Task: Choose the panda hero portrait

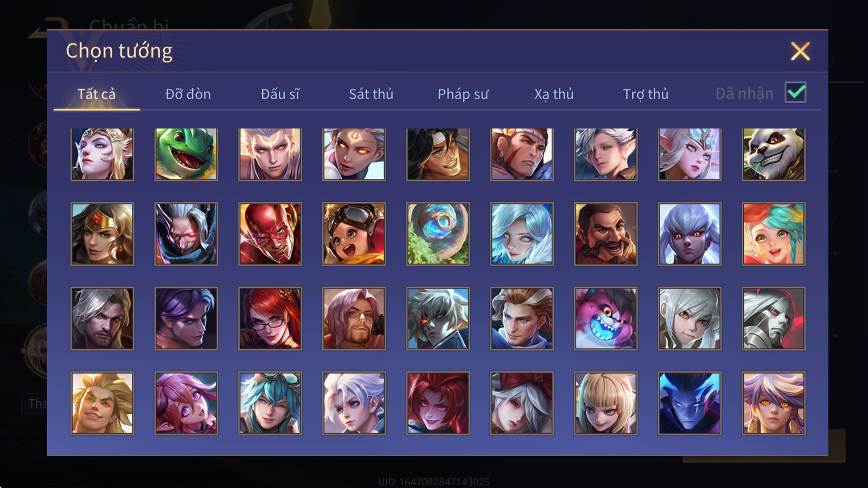Action: coord(774,154)
